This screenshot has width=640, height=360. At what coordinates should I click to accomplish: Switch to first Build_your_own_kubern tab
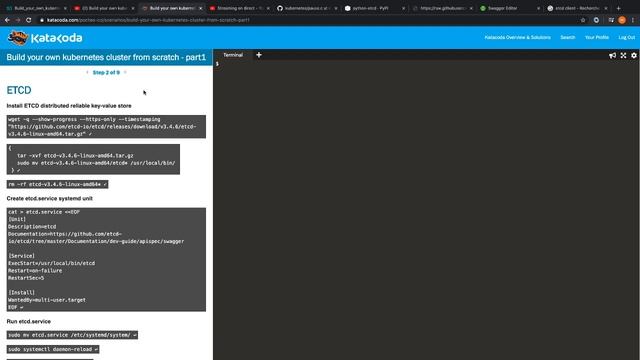pyautogui.click(x=36, y=8)
